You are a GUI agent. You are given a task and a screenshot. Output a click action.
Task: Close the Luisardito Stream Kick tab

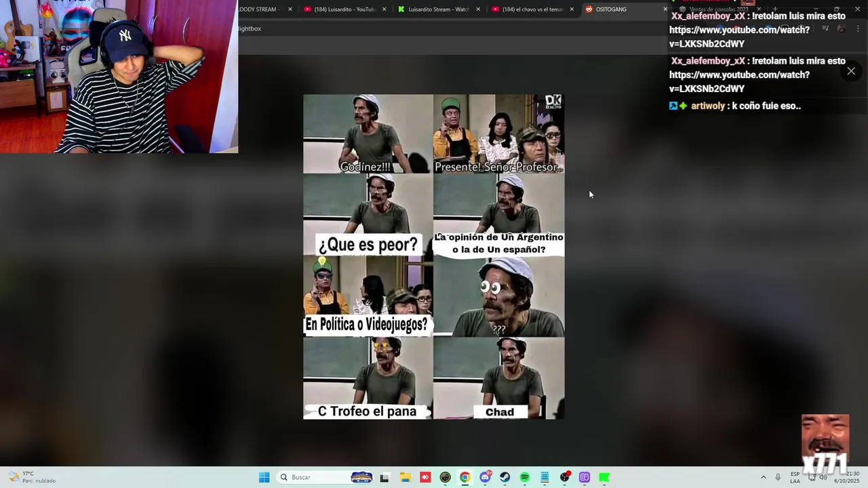(x=478, y=9)
